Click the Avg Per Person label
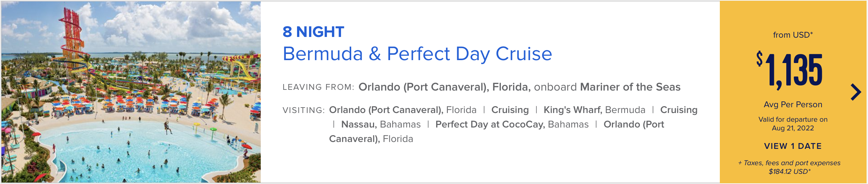Viewport: 868px width, 184px height. point(793,104)
